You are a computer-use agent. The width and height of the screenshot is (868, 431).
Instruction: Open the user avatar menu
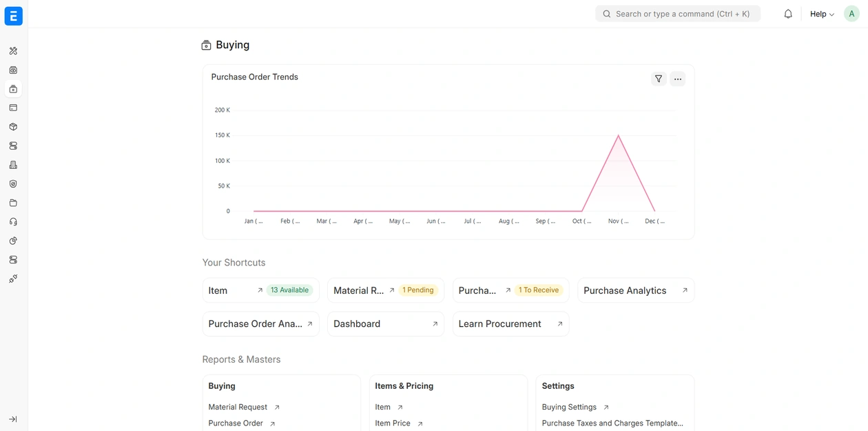tap(851, 14)
